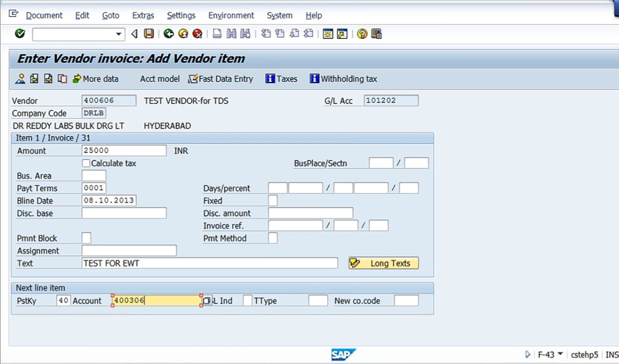Screen dimensions: 619x364
Task: Open the yellow Help question mark icon
Action: pyautogui.click(x=362, y=34)
